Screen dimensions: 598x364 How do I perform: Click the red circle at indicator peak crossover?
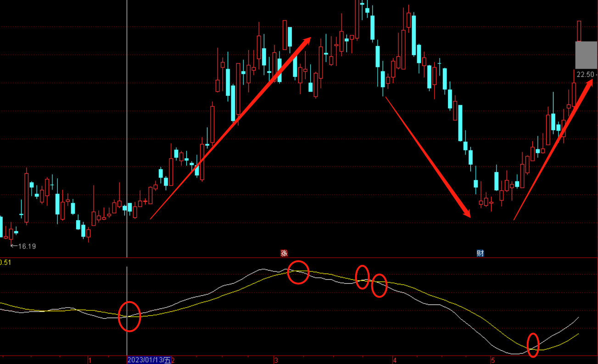click(298, 272)
